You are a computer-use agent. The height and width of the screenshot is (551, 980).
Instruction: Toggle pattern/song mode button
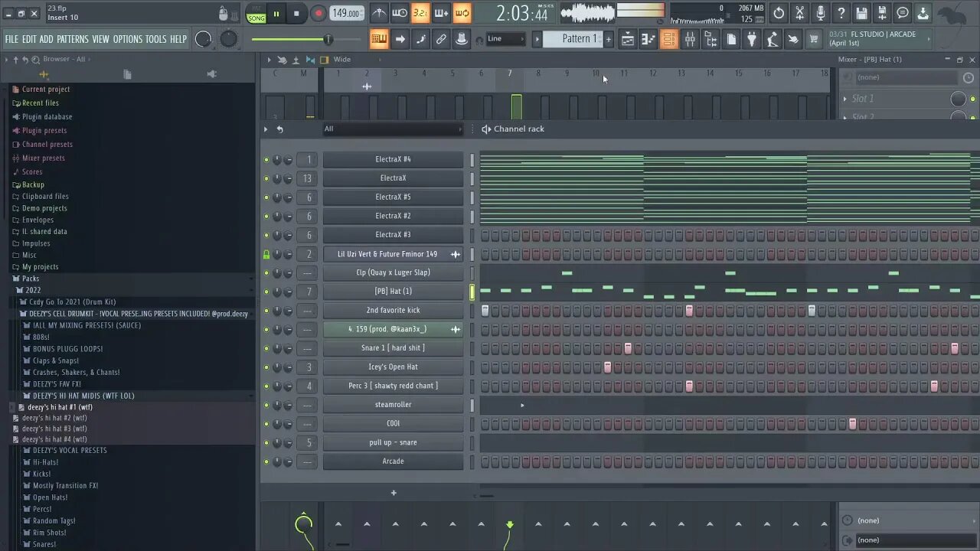pyautogui.click(x=256, y=14)
